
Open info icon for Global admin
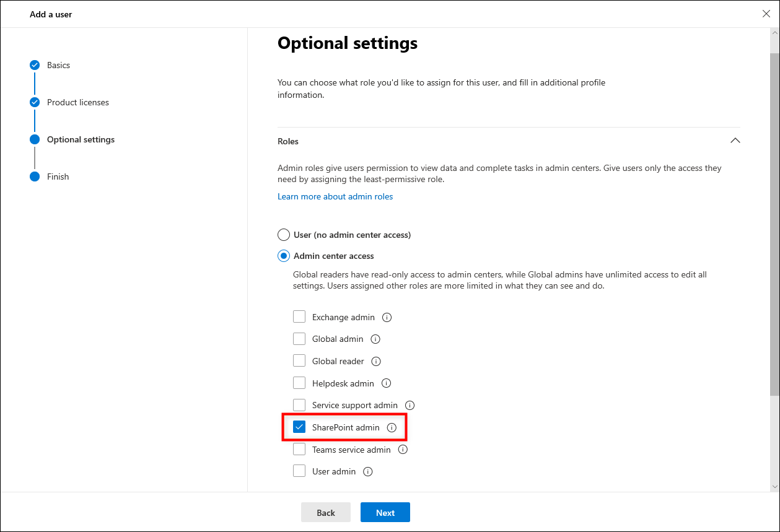[375, 339]
